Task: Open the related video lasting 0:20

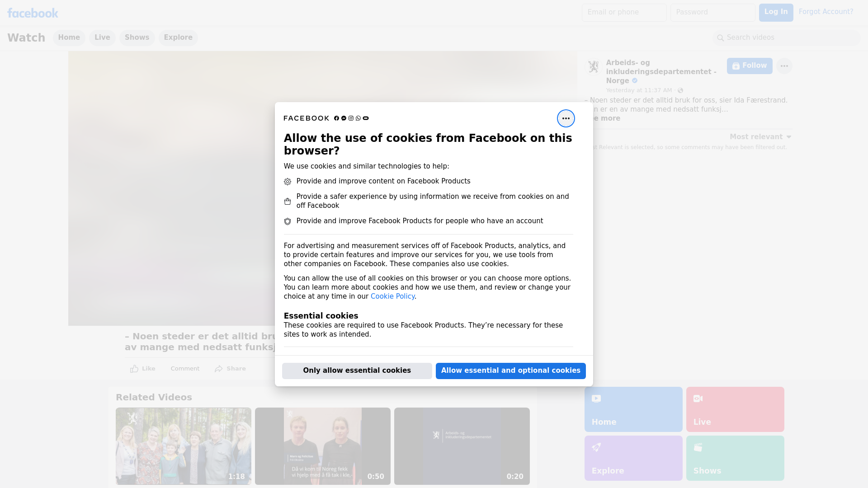Action: click(x=462, y=446)
